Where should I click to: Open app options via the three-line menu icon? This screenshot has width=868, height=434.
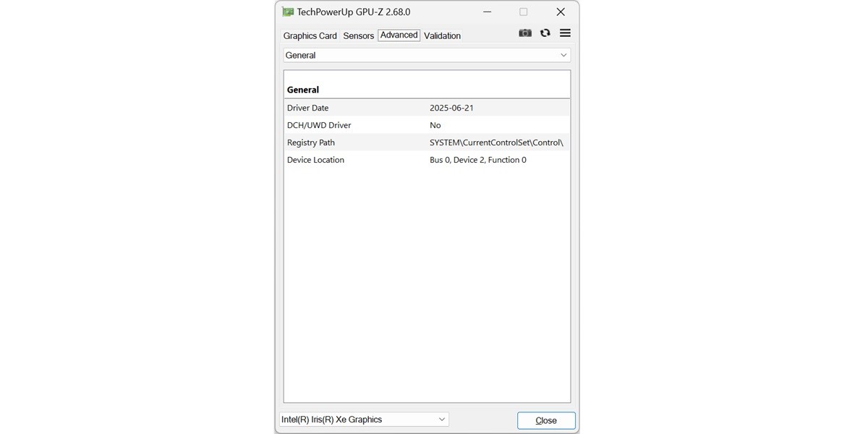[564, 33]
